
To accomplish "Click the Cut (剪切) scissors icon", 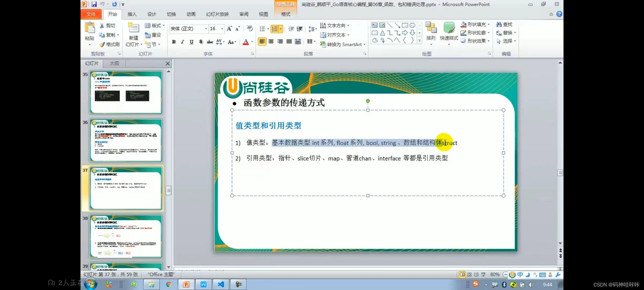I will click(x=102, y=26).
